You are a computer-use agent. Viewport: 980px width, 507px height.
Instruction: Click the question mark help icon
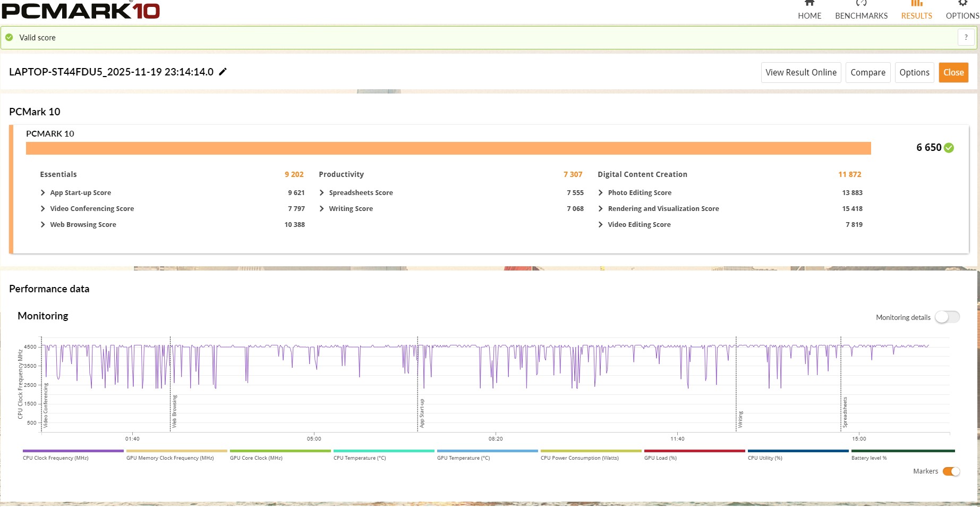click(x=966, y=38)
